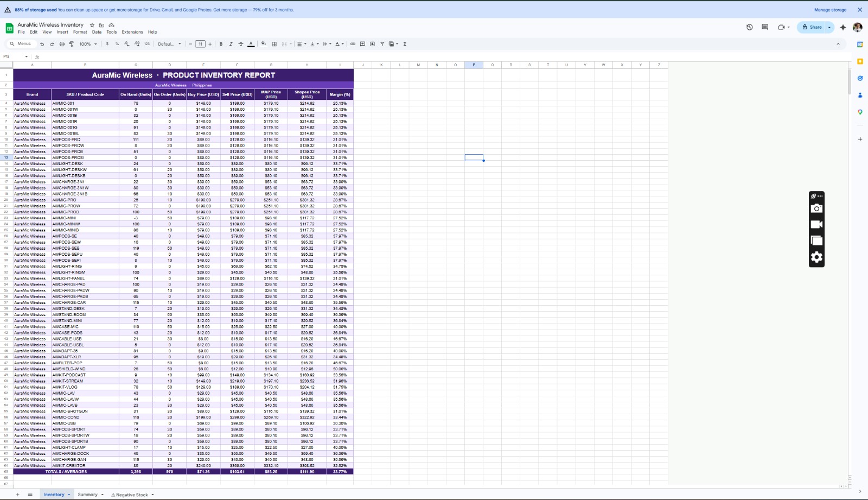
Task: Format as currency with dollar icon
Action: [x=107, y=44]
